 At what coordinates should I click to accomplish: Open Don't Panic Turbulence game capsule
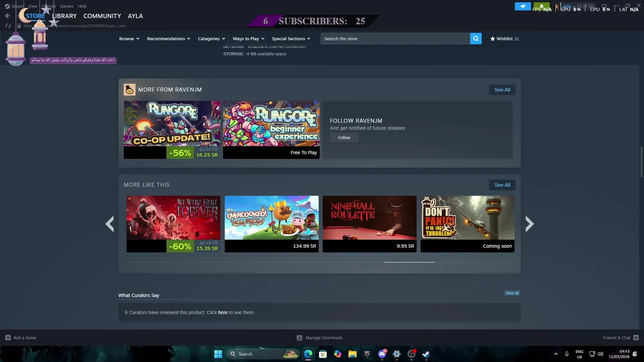pos(467,224)
